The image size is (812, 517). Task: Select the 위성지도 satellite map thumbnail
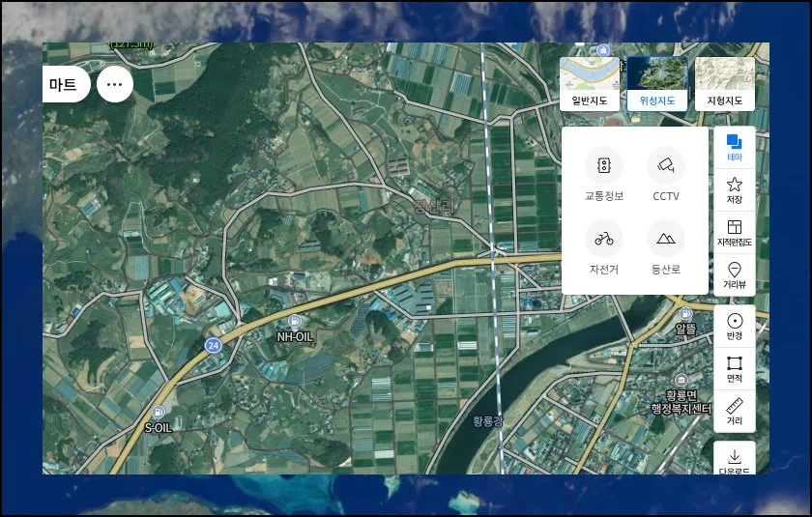[657, 82]
